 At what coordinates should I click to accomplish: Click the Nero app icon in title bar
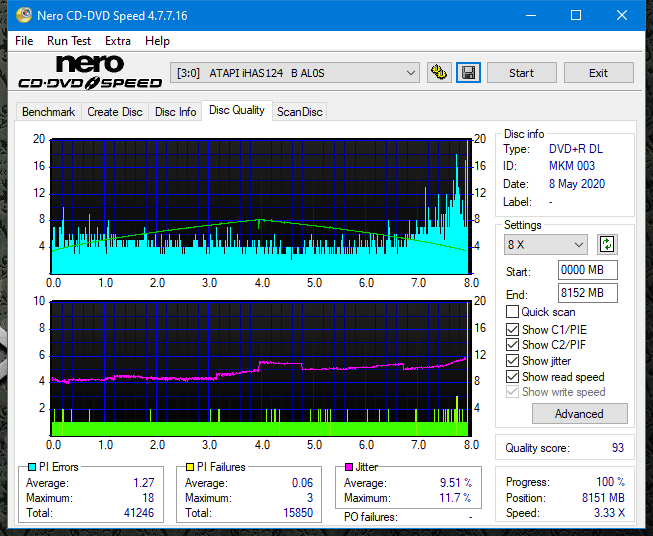(x=24, y=15)
